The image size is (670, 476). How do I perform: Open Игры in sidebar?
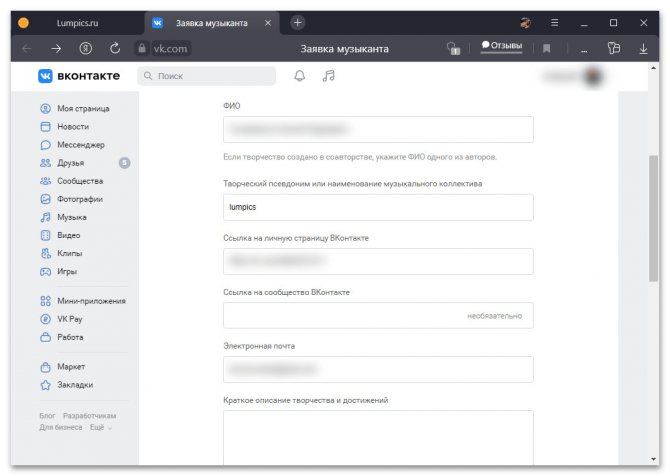click(x=58, y=271)
